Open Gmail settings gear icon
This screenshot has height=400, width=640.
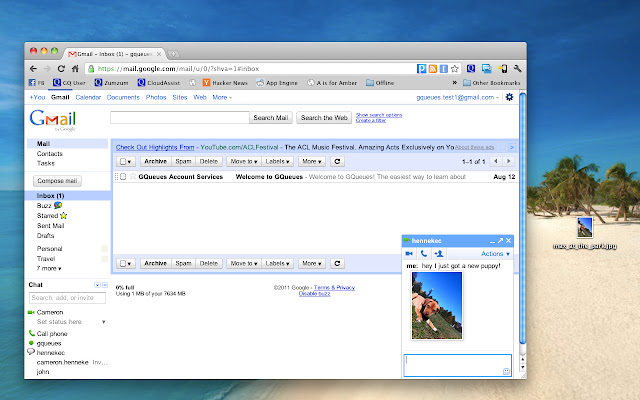coord(510,97)
